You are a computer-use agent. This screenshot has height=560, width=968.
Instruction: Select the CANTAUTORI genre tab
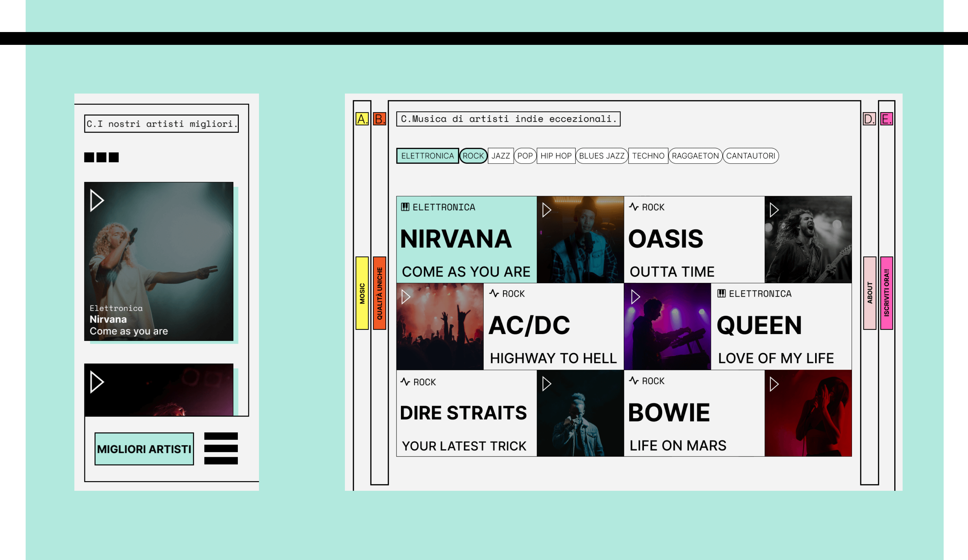[750, 156]
